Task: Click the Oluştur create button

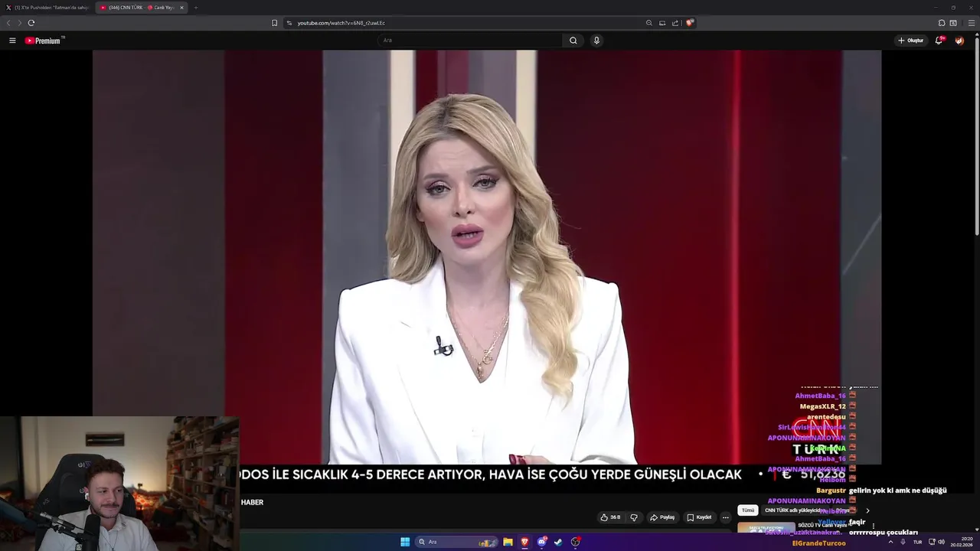Action: [911, 41]
